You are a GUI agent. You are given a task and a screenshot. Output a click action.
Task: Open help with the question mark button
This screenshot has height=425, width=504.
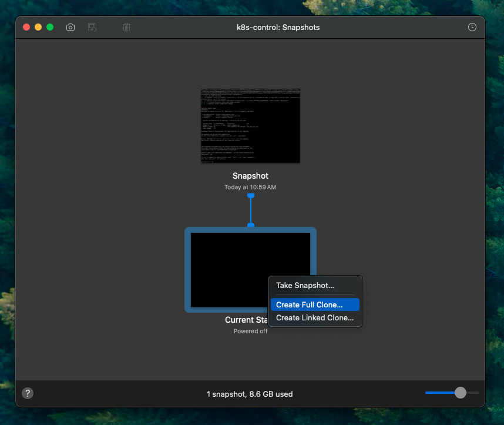point(28,393)
